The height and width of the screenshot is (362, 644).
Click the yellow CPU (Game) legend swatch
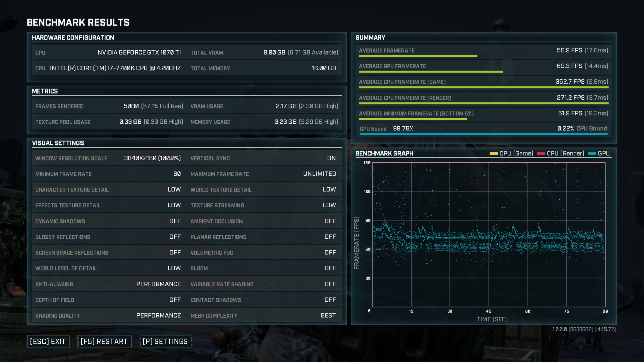pyautogui.click(x=494, y=154)
